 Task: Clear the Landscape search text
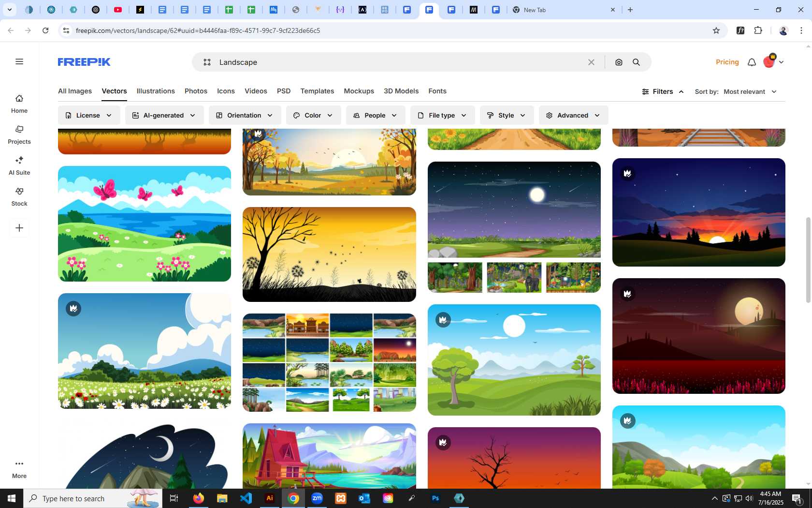pos(591,62)
